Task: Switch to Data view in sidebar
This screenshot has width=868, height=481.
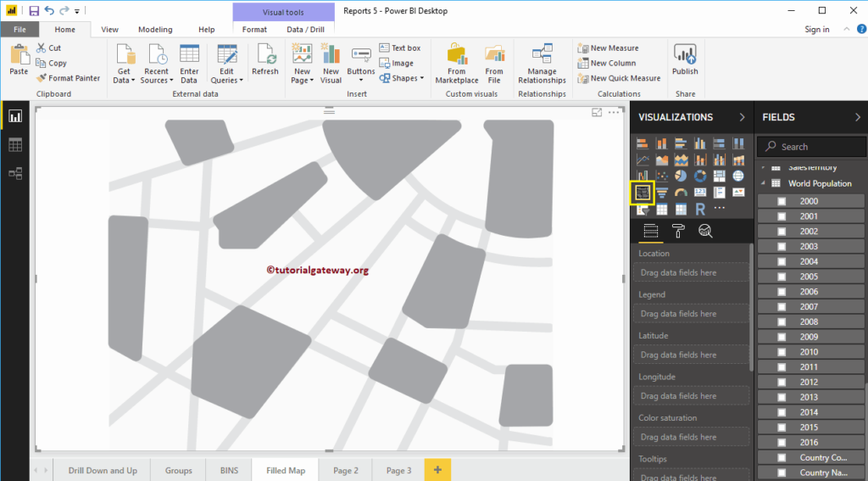Action: coord(15,145)
